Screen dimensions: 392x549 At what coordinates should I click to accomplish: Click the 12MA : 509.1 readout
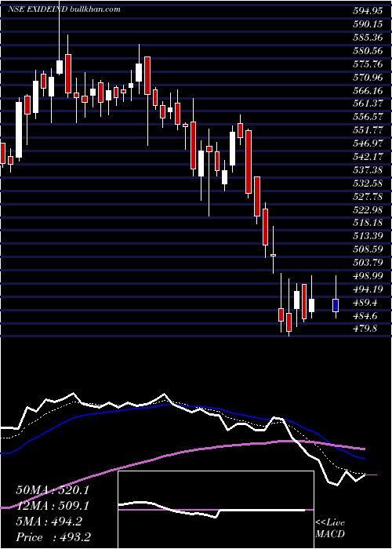[53, 506]
